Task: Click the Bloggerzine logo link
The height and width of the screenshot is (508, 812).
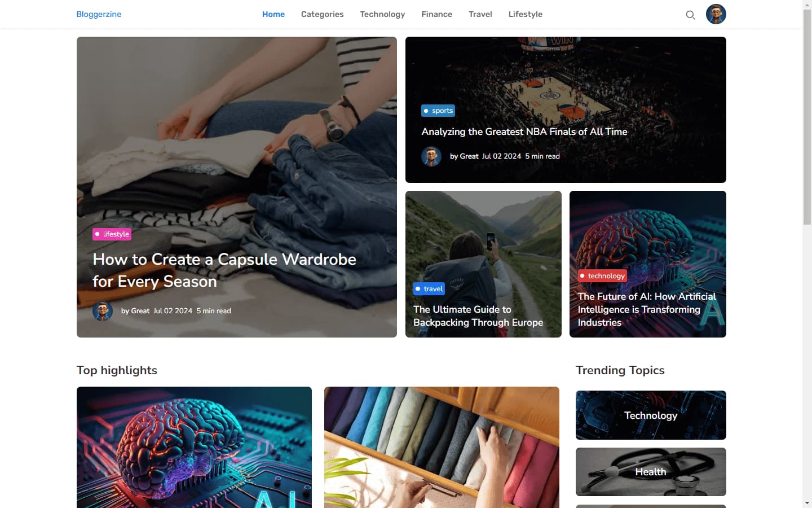Action: [99, 14]
